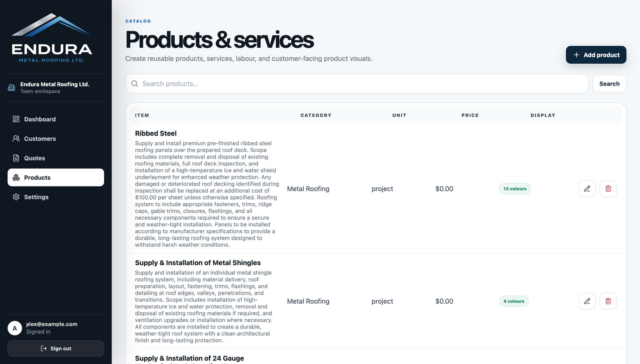The image size is (640, 364).
Task: Edit the Metal Shingles product
Action: pyautogui.click(x=587, y=301)
